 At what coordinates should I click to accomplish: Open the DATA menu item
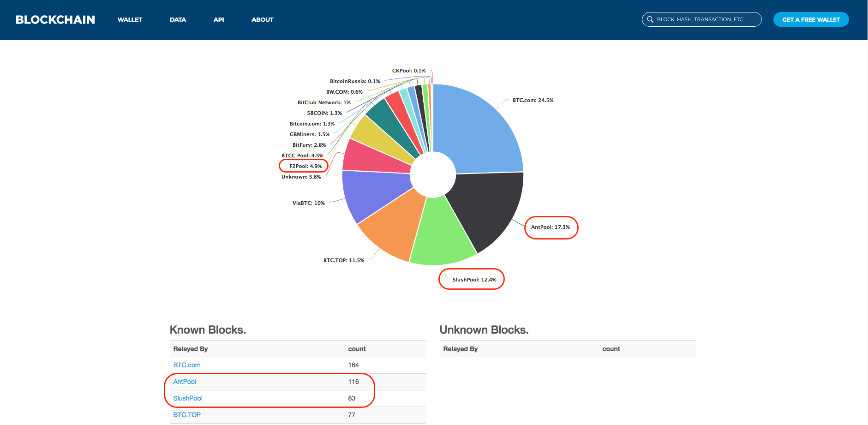tap(178, 20)
